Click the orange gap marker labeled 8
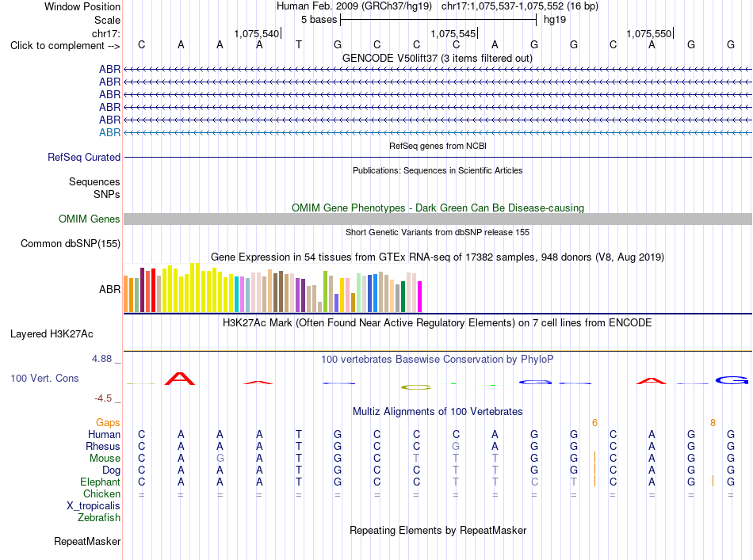This screenshot has width=753, height=560. point(713,423)
